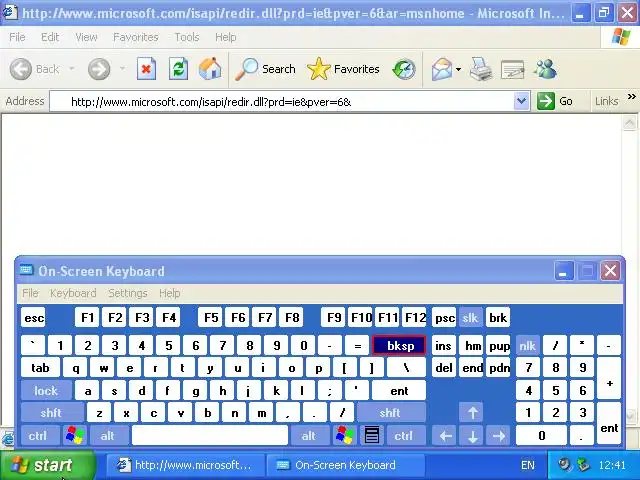
Task: Print the page with printer icon
Action: pyautogui.click(x=481, y=69)
